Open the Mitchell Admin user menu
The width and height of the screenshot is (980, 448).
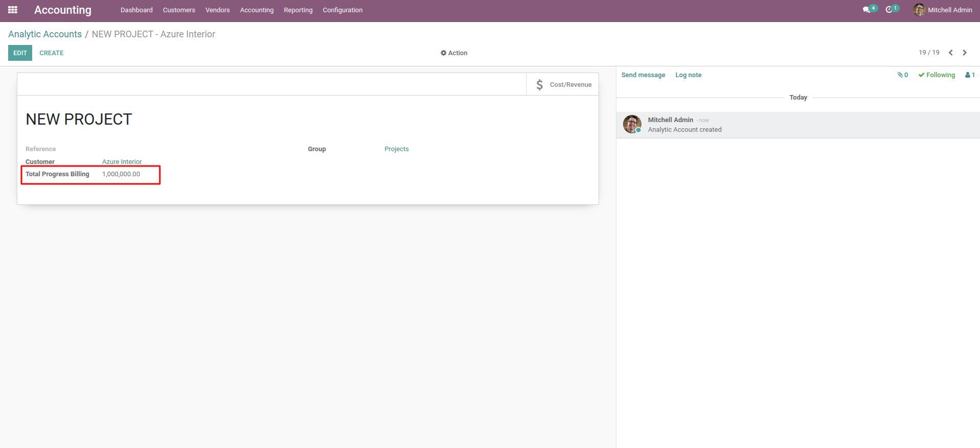pyautogui.click(x=943, y=10)
